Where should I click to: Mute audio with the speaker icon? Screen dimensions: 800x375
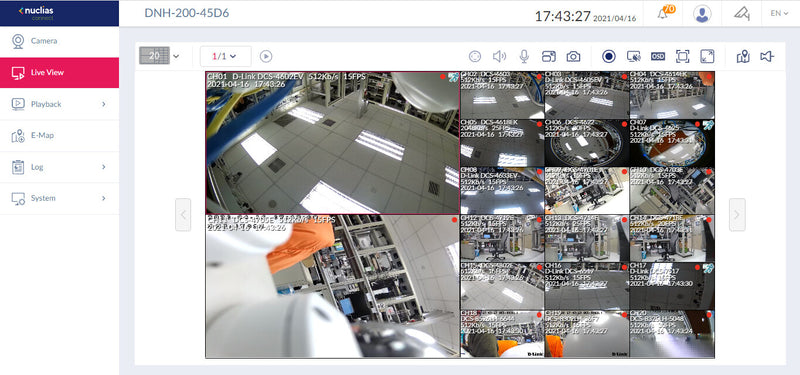[499, 57]
